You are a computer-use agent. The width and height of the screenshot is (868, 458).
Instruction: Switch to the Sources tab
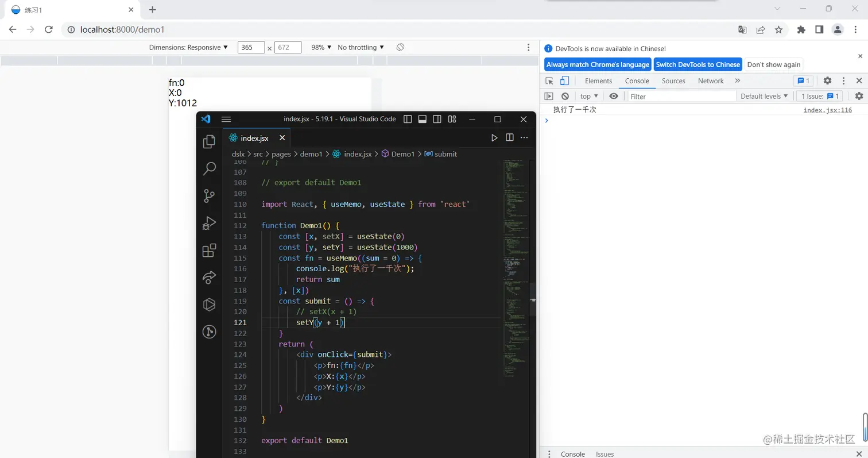pyautogui.click(x=673, y=81)
